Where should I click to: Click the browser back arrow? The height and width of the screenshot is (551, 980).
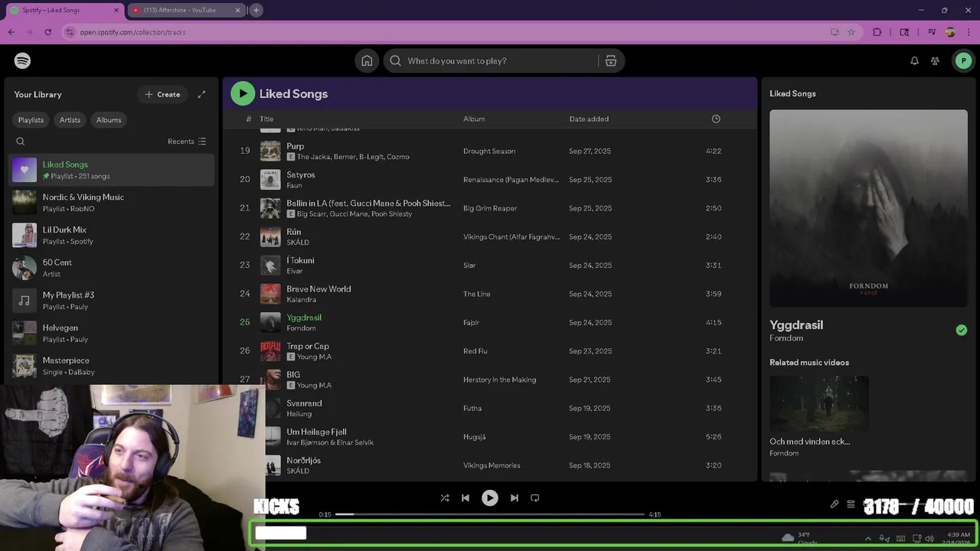11,32
